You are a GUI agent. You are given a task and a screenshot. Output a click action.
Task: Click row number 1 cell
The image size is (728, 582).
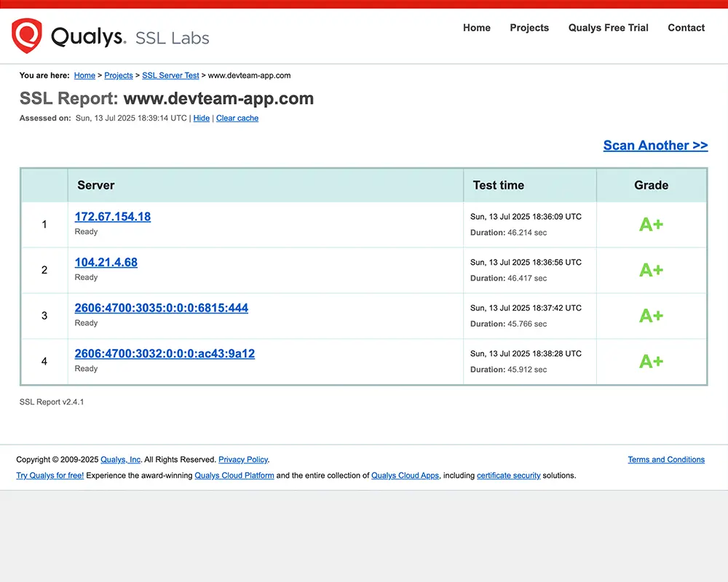pos(44,225)
